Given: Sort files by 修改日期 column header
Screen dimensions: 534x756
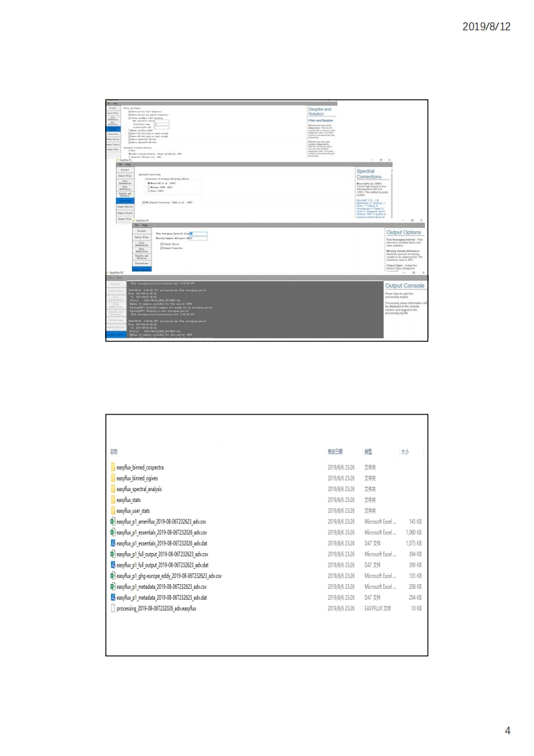Looking at the screenshot, I should coord(335,451).
